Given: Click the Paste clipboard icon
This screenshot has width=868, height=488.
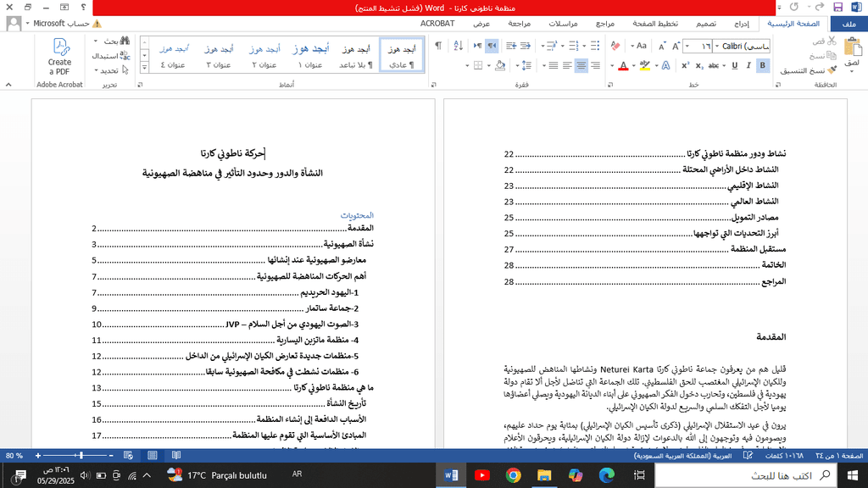Looking at the screenshot, I should pos(852,47).
